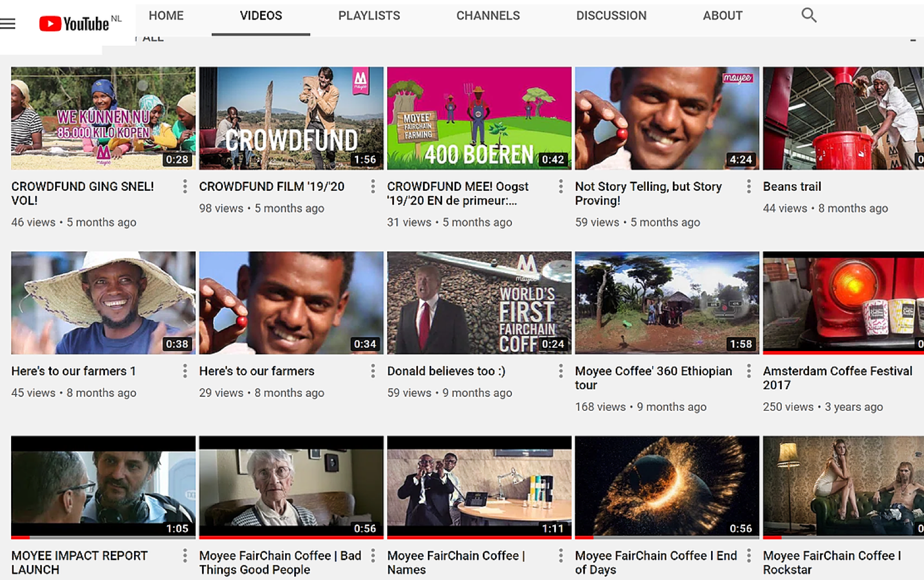Open options menu for Bad Things Good People
Viewport: 924px width, 580px height.
click(x=373, y=556)
